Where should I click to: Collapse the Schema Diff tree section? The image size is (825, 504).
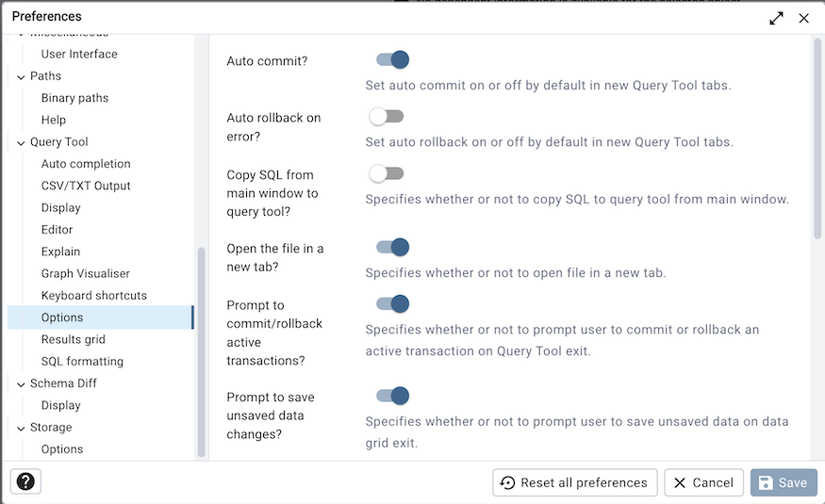click(x=21, y=384)
